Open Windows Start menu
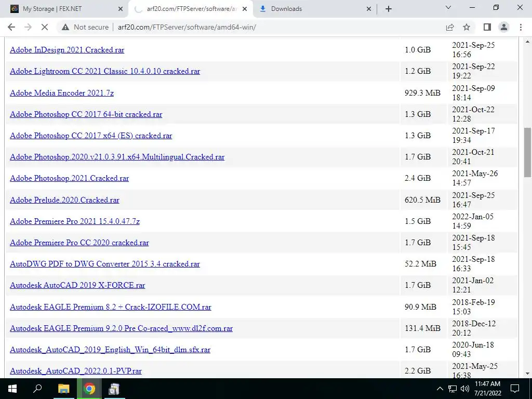Viewport: 532px width, 399px height. click(x=12, y=389)
